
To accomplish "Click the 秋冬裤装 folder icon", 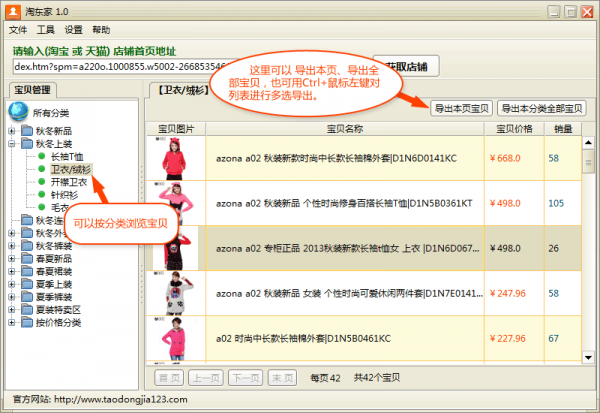I will pyautogui.click(x=27, y=245).
